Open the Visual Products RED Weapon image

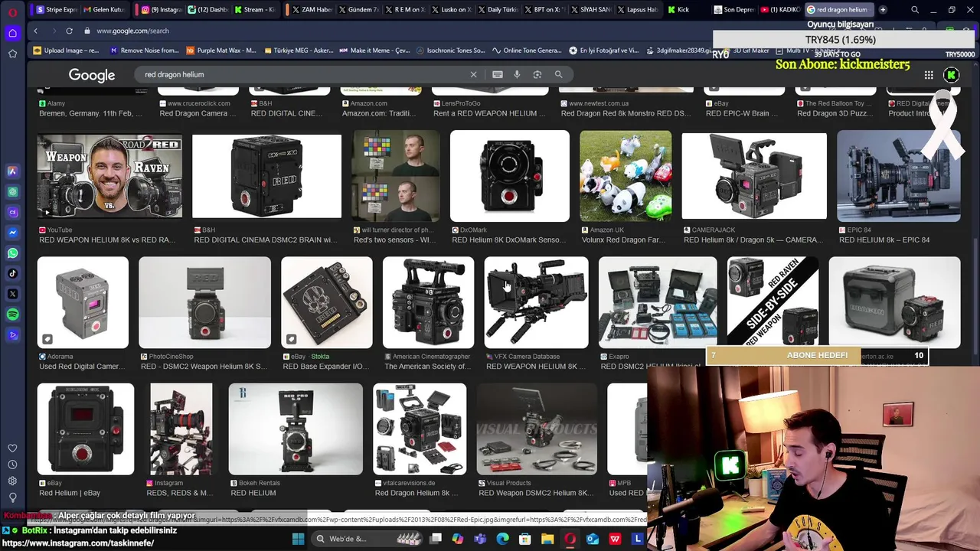[x=537, y=429]
